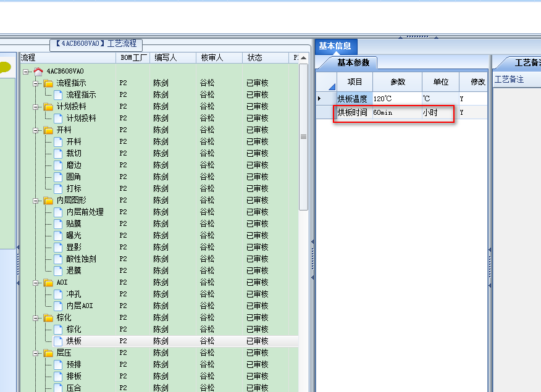541x392 pixels.
Task: Click the top pane collapse arrow handle
Action: 418,36
